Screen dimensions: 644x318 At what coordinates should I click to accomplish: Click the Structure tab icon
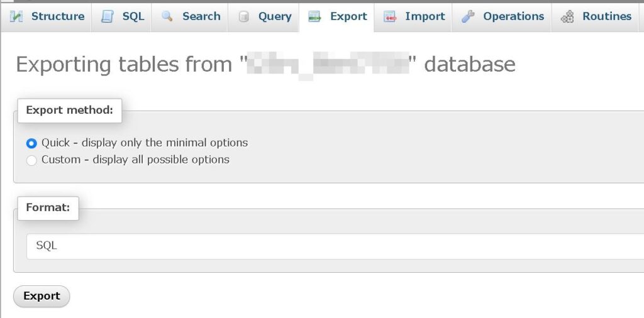point(17,17)
